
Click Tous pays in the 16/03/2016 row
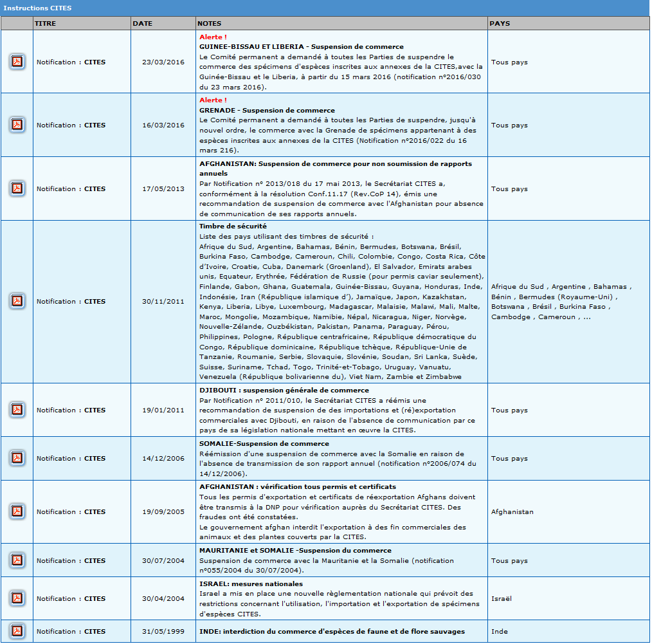509,125
